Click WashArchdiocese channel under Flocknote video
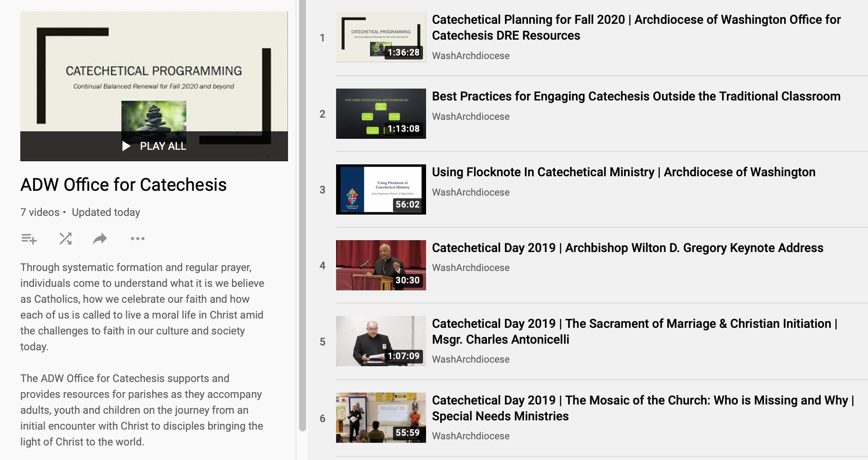This screenshot has width=868, height=460. [471, 193]
